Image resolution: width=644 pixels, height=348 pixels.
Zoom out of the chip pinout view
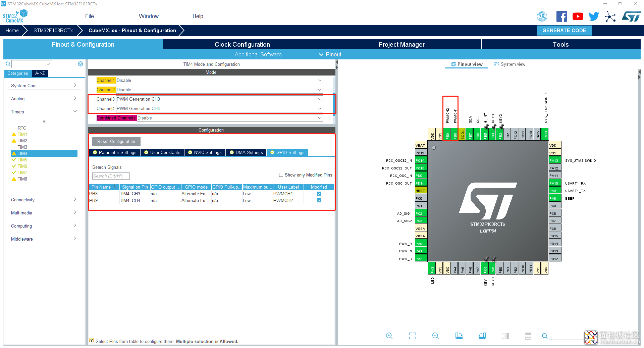coord(436,336)
